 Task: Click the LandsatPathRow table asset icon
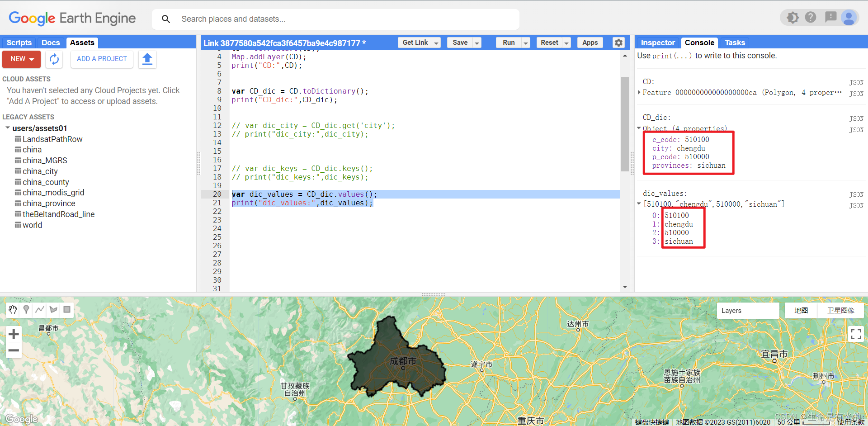tap(18, 139)
